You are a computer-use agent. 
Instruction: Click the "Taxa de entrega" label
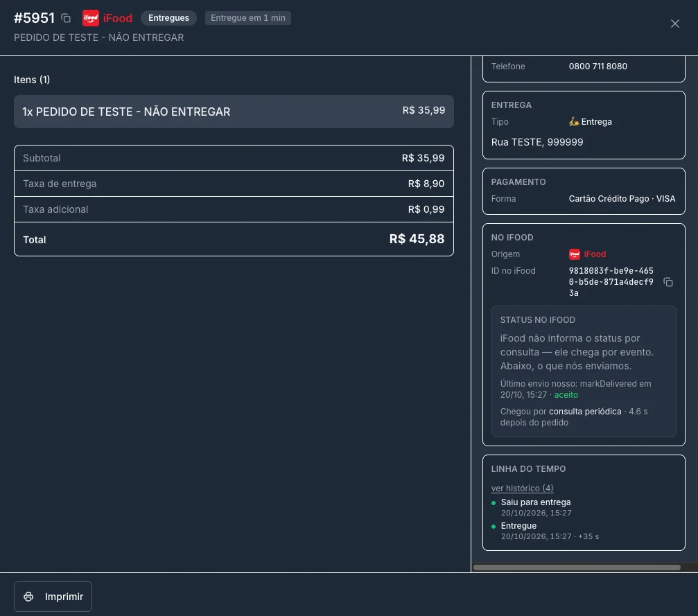click(x=60, y=184)
